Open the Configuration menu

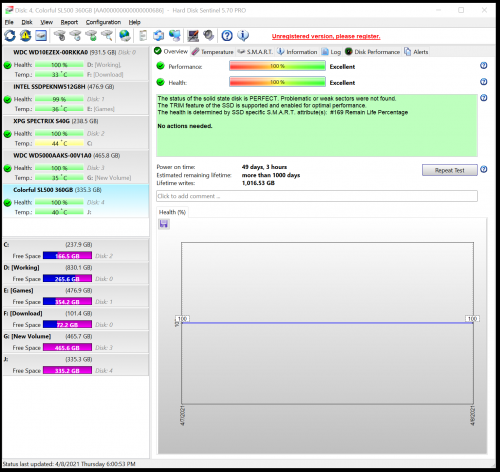point(103,22)
